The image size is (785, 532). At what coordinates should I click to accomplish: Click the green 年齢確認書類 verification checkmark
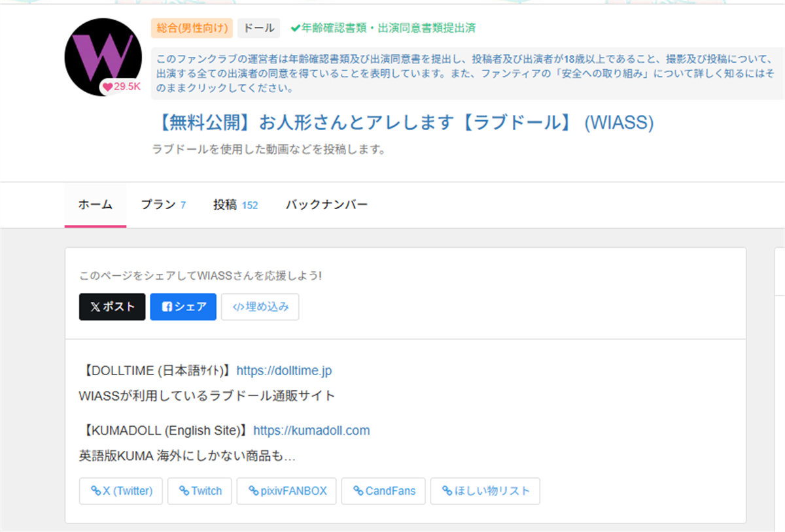[x=296, y=28]
